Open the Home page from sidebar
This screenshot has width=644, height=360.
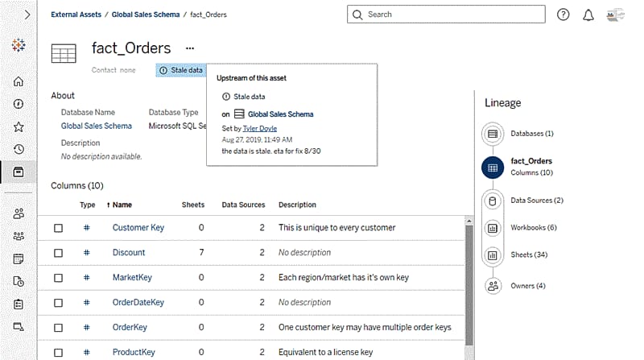(x=19, y=81)
